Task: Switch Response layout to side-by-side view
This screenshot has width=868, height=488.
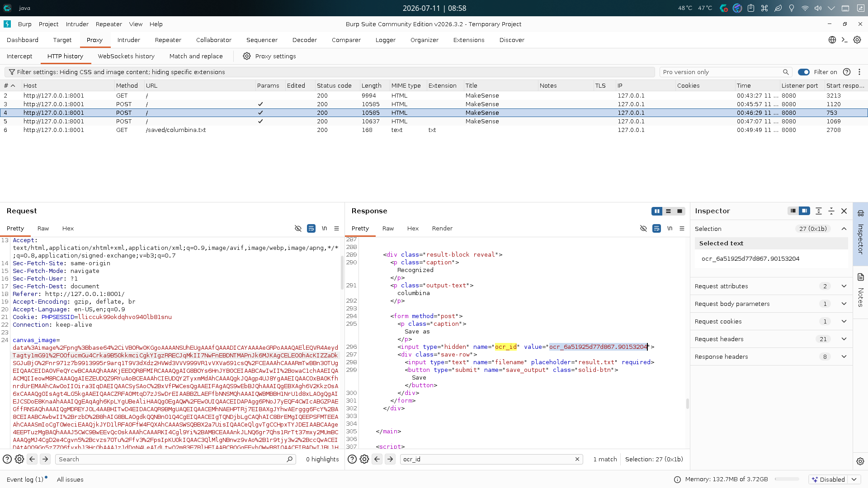Action: (x=657, y=211)
